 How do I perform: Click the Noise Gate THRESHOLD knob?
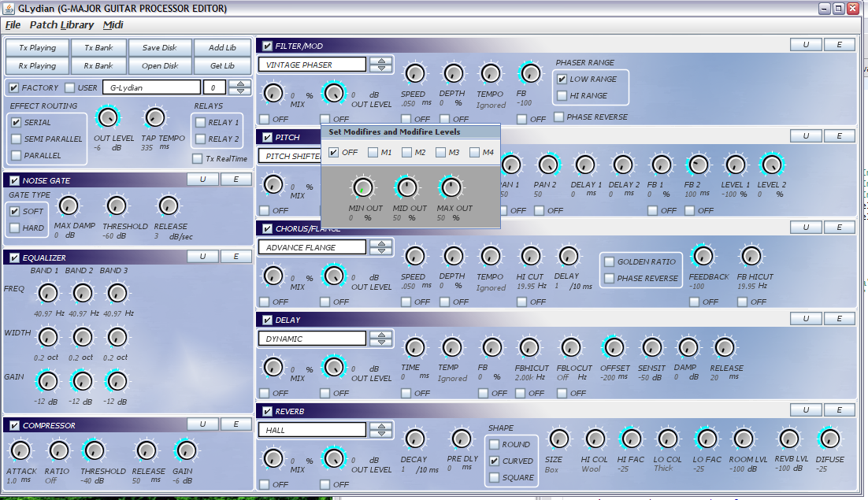[x=117, y=206]
